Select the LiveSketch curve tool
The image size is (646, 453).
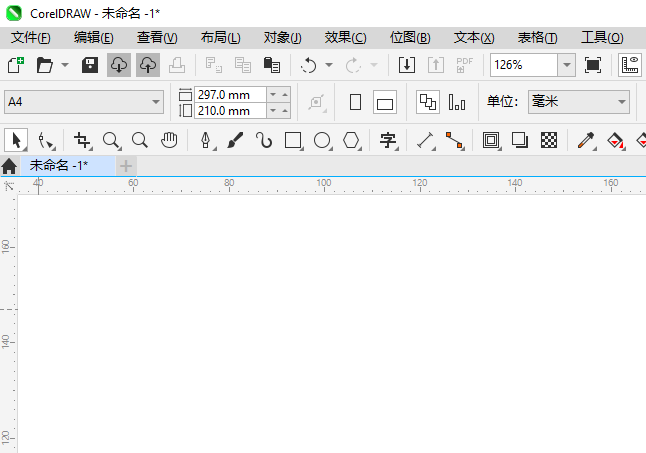(x=264, y=140)
